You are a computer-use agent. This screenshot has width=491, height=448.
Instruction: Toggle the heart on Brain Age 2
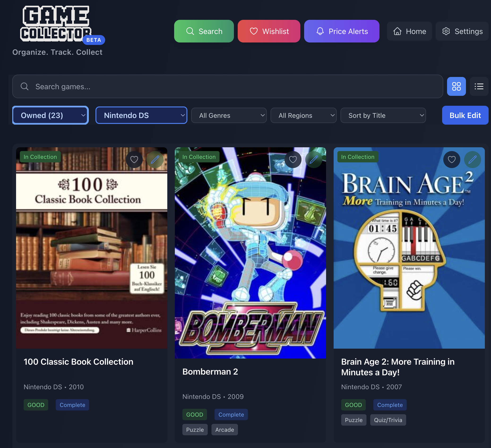tap(452, 159)
